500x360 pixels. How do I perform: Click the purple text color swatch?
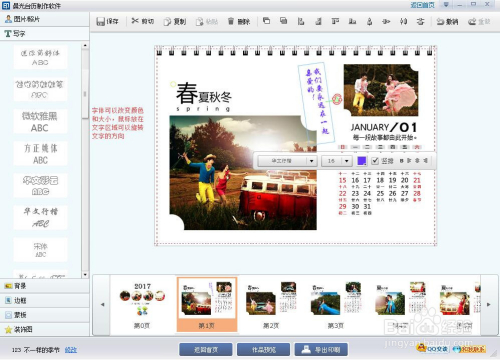click(x=362, y=161)
